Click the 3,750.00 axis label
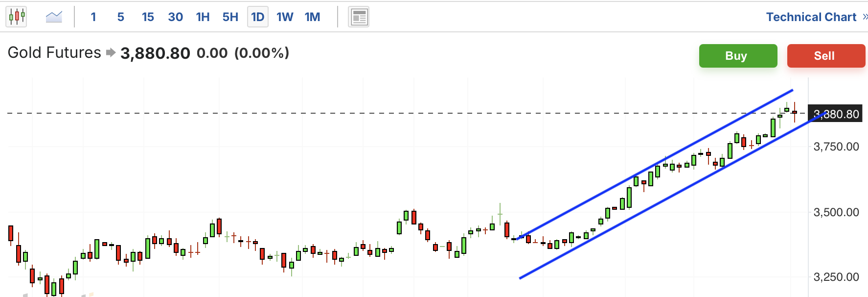This screenshot has width=868, height=297. pyautogui.click(x=836, y=147)
